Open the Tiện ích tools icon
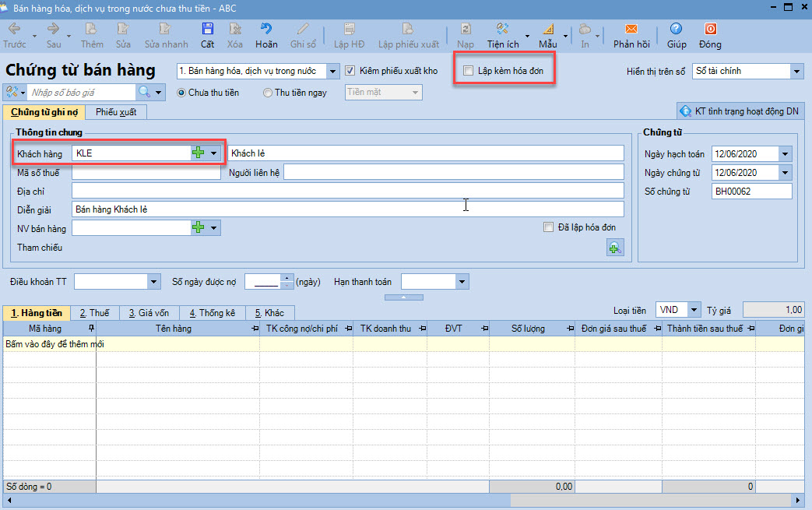Image resolution: width=812 pixels, height=510 pixels. (x=502, y=29)
